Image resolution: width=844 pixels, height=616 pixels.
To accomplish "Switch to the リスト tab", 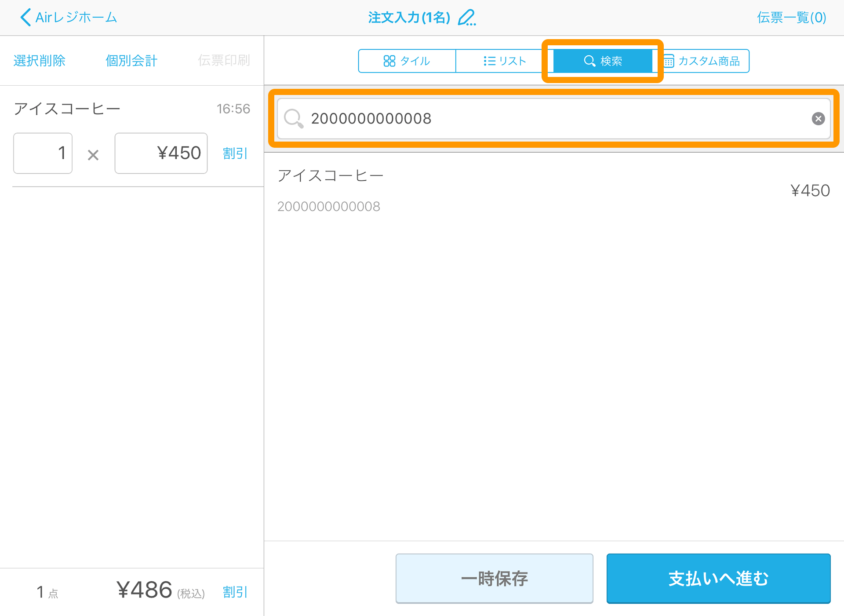I will point(504,61).
